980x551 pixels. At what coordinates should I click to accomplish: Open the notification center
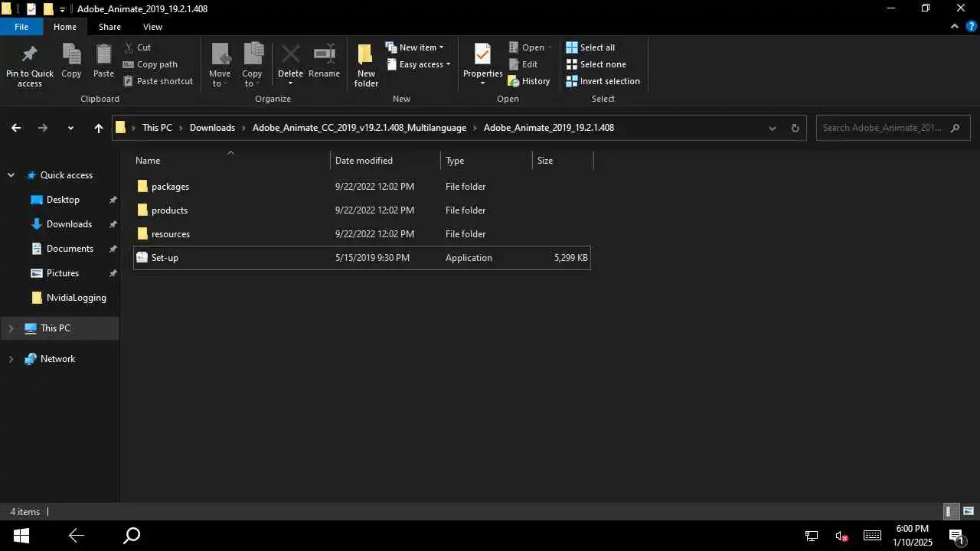pyautogui.click(x=955, y=536)
